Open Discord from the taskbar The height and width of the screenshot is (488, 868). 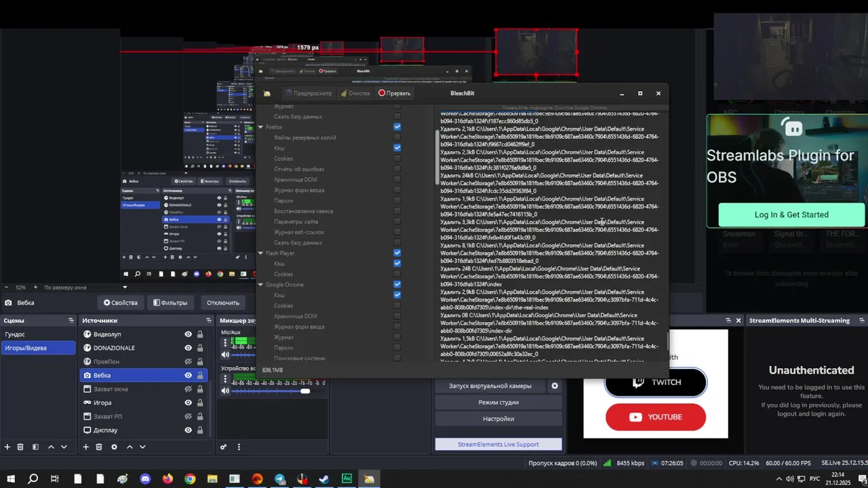pos(145,479)
